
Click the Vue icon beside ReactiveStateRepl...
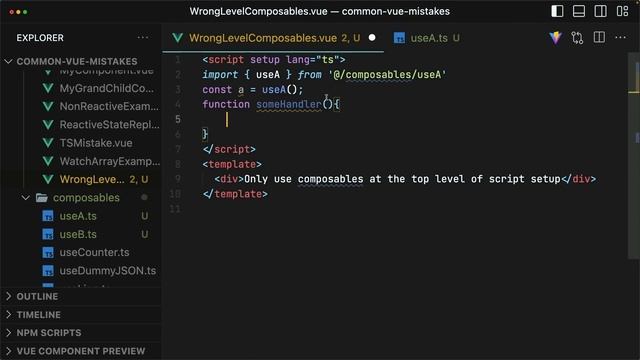point(48,124)
